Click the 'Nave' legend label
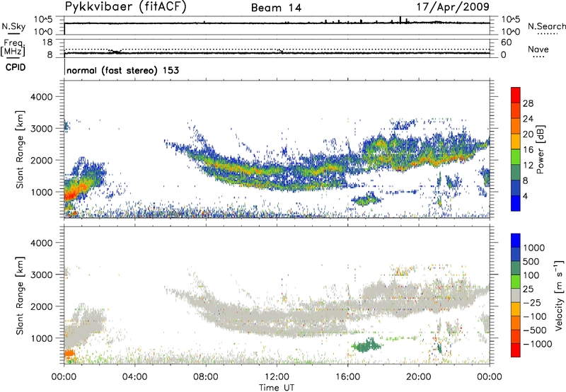The image size is (566, 392). click(538, 49)
